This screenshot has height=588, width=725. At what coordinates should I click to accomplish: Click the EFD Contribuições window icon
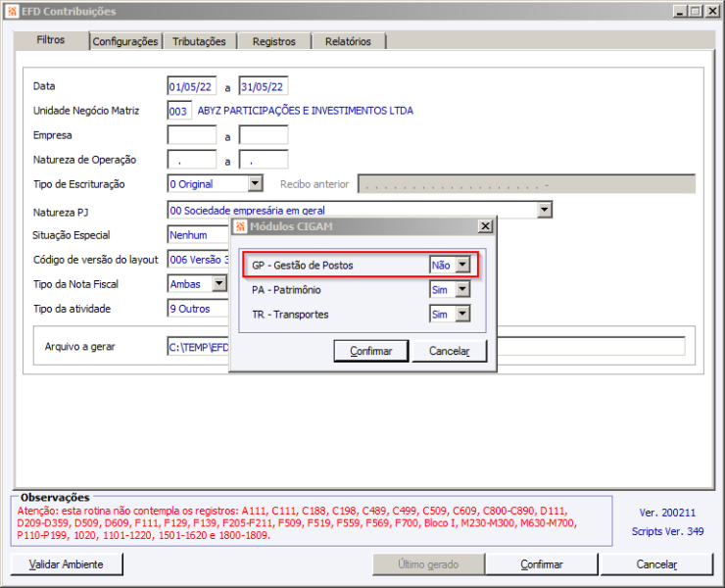pyautogui.click(x=13, y=11)
